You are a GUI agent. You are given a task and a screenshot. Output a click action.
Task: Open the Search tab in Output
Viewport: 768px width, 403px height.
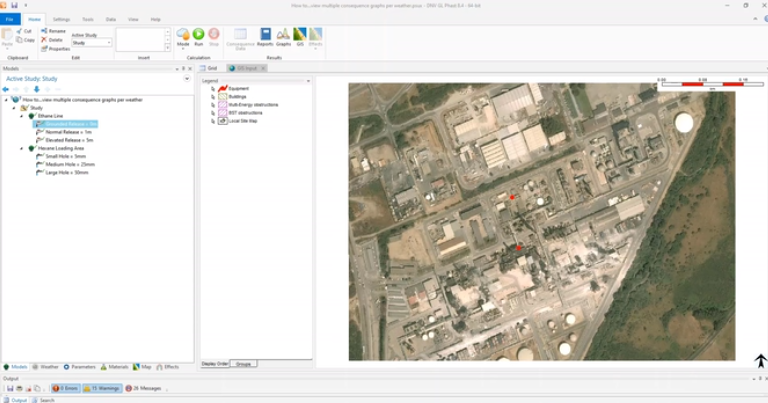(x=44, y=400)
